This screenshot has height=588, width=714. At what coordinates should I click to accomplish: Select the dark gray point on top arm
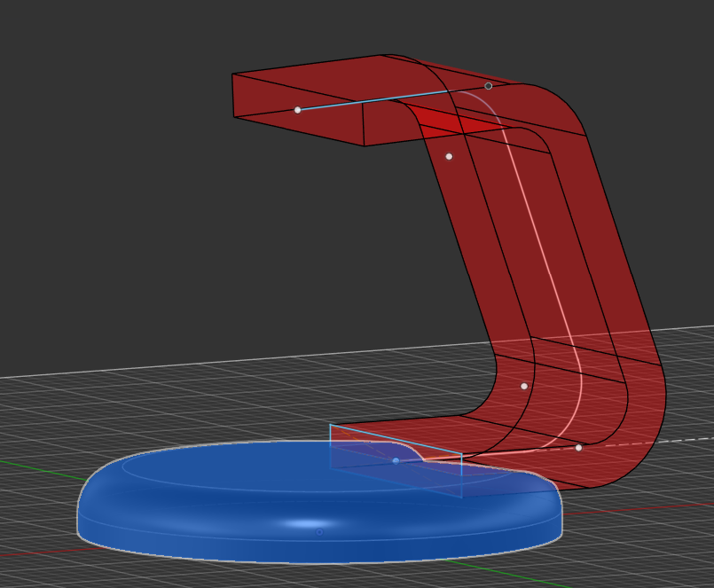(488, 86)
